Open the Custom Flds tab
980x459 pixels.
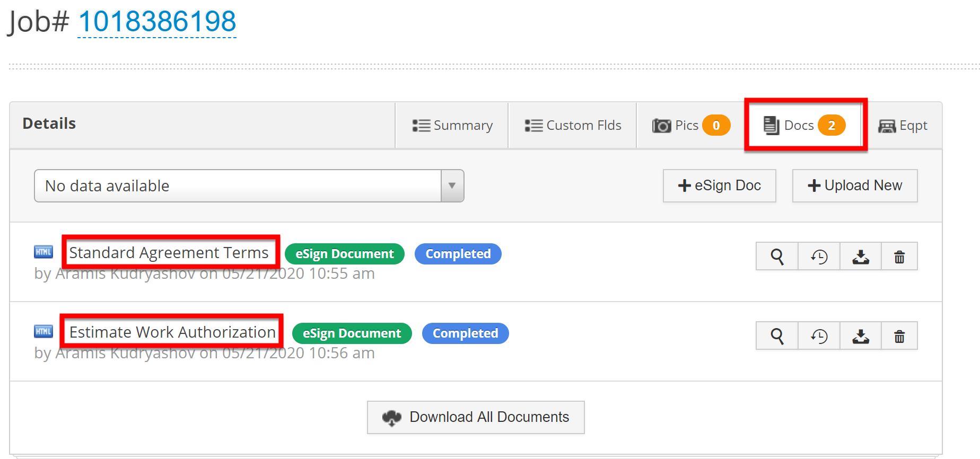(x=573, y=126)
